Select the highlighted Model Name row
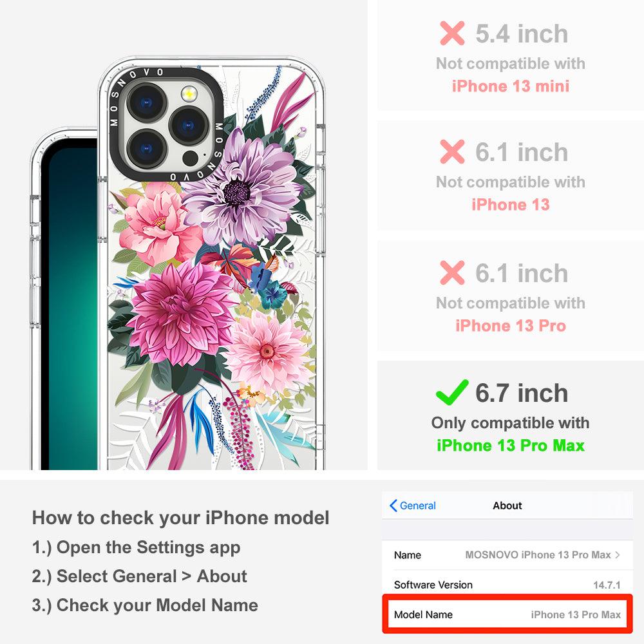Image resolution: width=644 pixels, height=644 pixels. click(507, 614)
